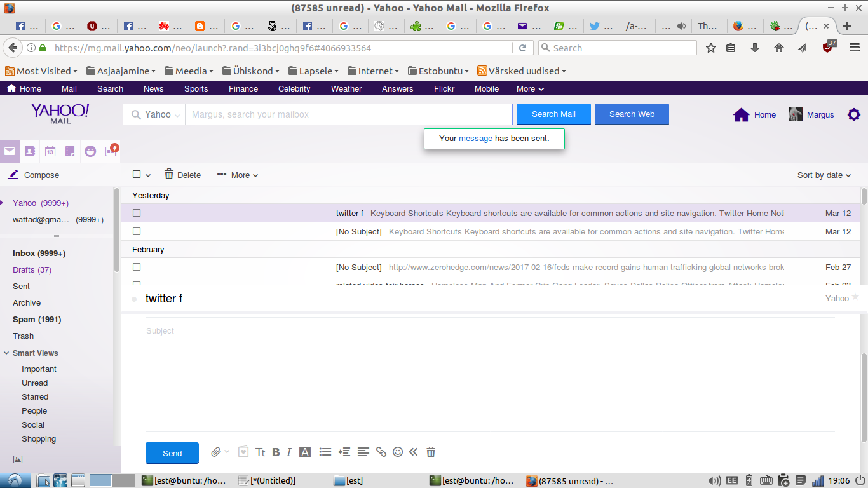The width and height of the screenshot is (868, 488).
Task: Click the Subject field of the compose form
Action: (490, 331)
